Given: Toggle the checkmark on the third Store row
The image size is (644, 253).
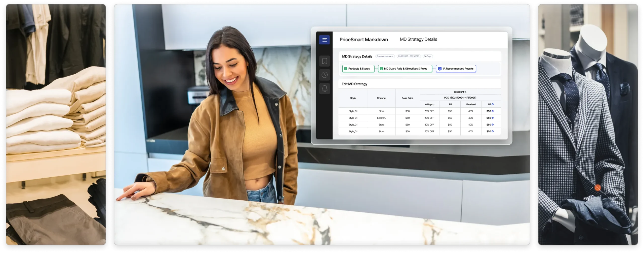Looking at the screenshot, I should (x=492, y=124).
